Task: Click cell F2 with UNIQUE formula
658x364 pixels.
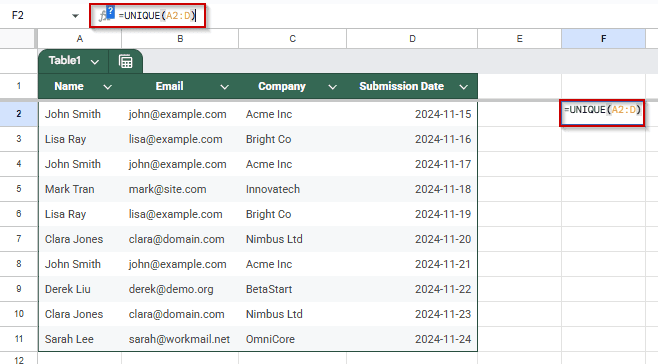Action: (x=602, y=113)
